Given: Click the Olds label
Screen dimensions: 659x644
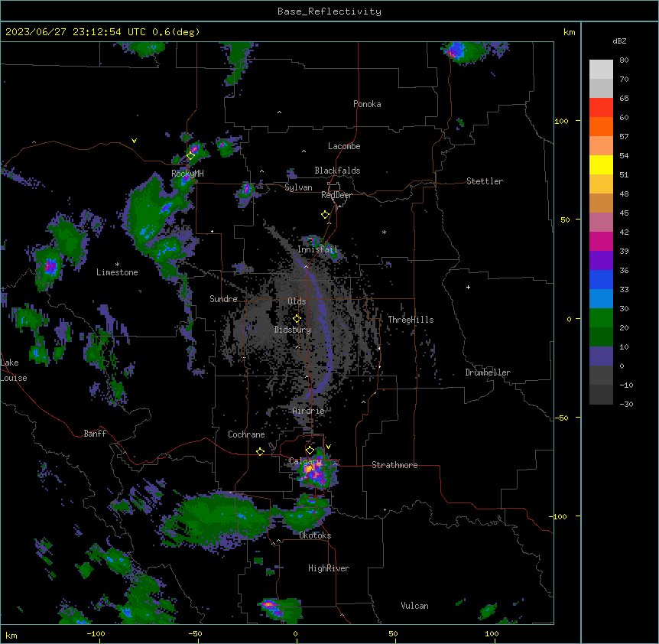Looking at the screenshot, I should pyautogui.click(x=297, y=301).
